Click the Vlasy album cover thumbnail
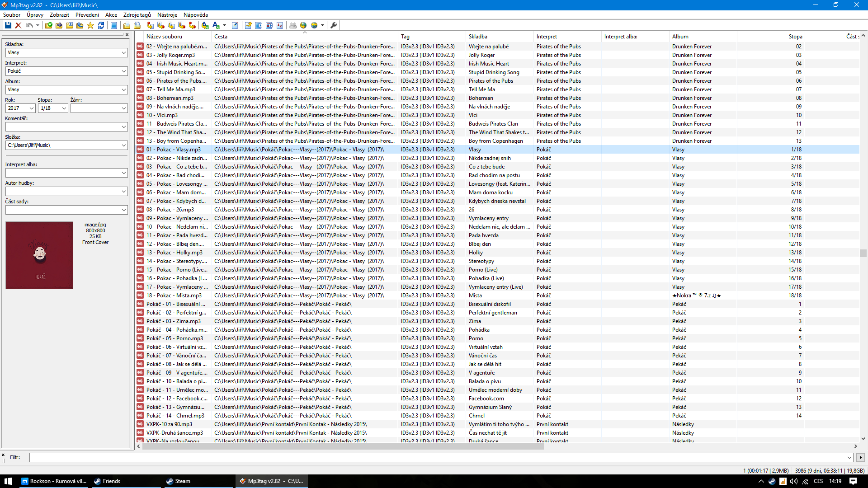The width and height of the screenshot is (868, 488). [39, 255]
